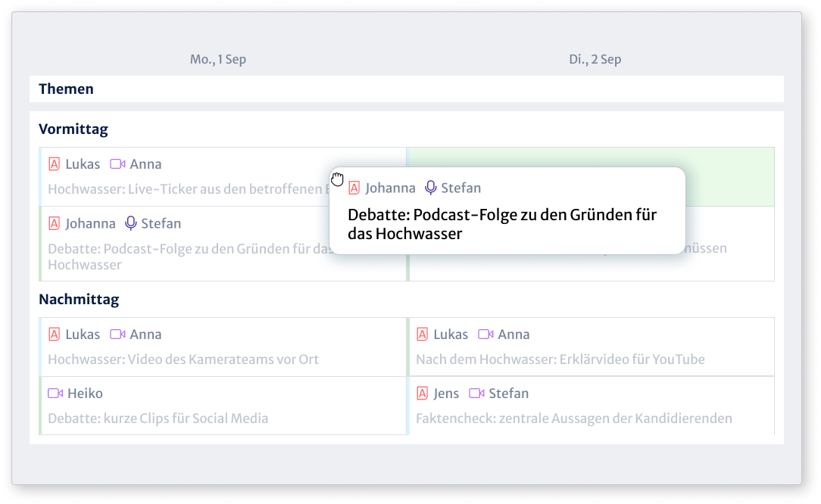Open Nach dem Hochwasser: Erklärvideo für YouTube
The height and width of the screenshot is (504, 821).
pos(560,359)
